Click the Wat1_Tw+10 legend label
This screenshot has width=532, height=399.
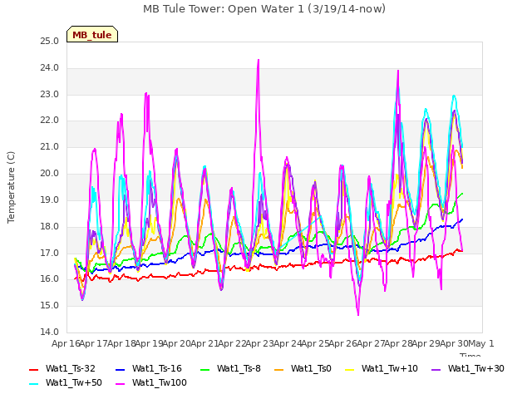pos(390,368)
